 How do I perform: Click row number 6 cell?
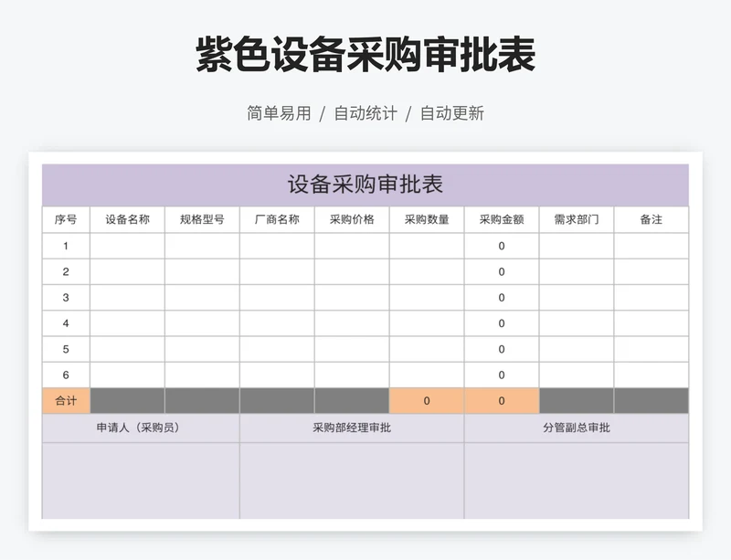[66, 375]
